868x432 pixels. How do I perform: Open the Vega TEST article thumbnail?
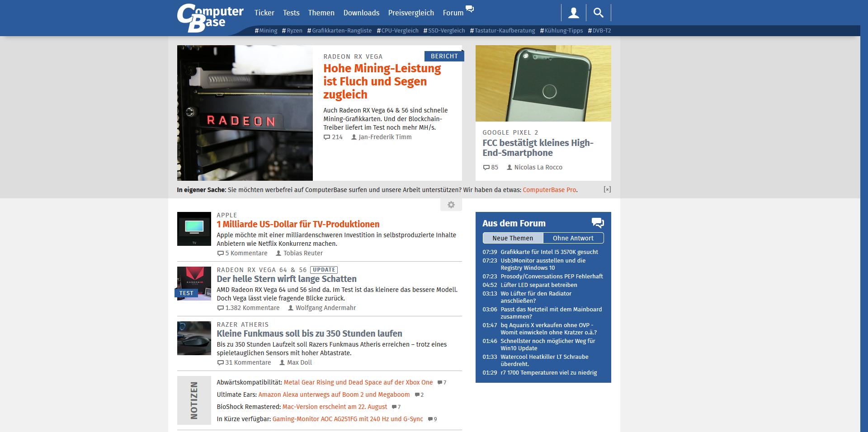194,283
